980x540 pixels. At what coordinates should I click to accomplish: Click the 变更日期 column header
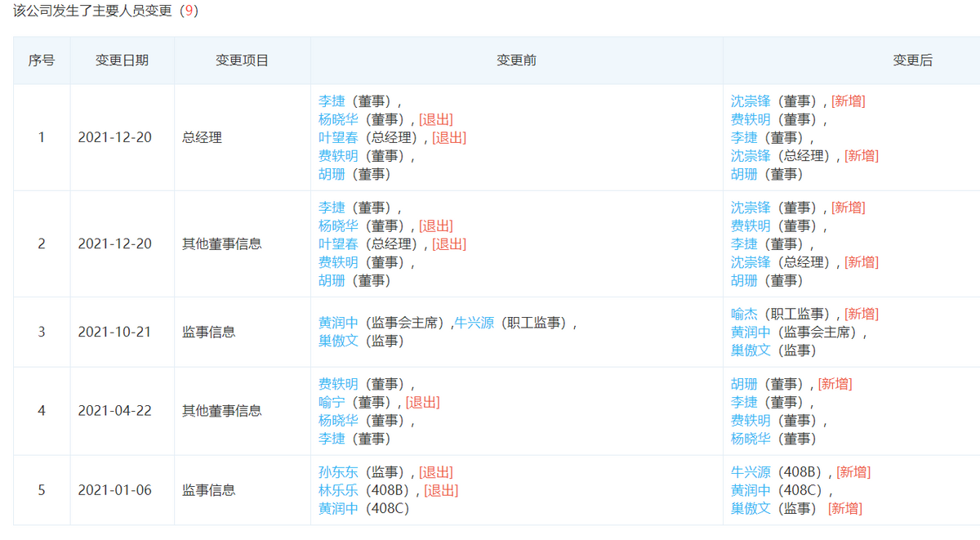click(122, 60)
